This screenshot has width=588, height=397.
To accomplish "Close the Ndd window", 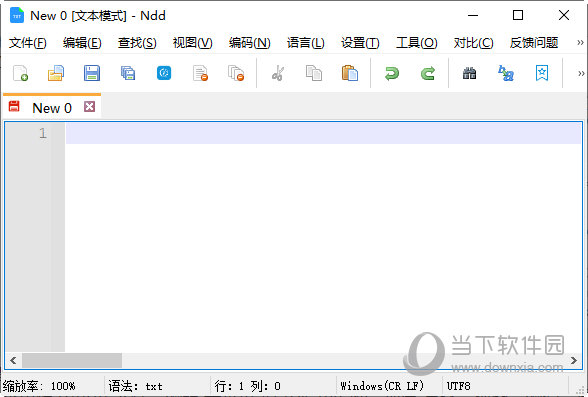I will coord(564,15).
